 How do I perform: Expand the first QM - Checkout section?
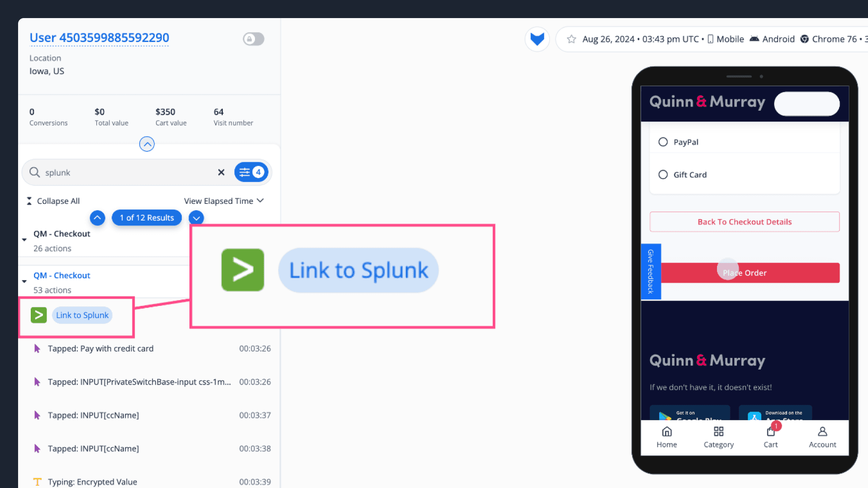coord(24,238)
